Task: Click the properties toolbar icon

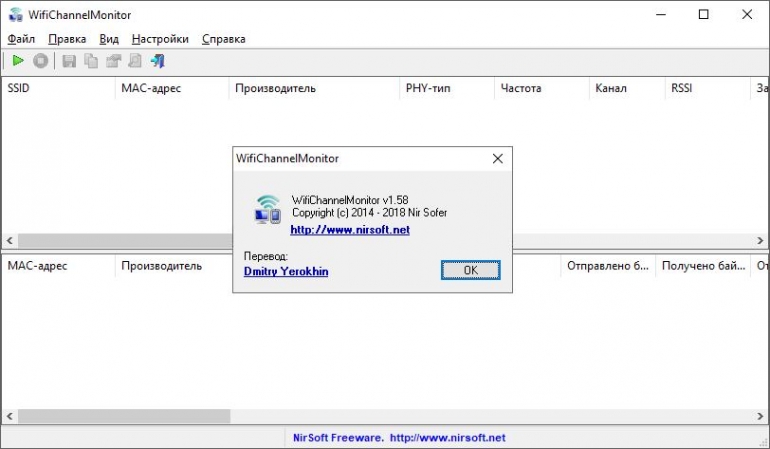Action: point(113,61)
